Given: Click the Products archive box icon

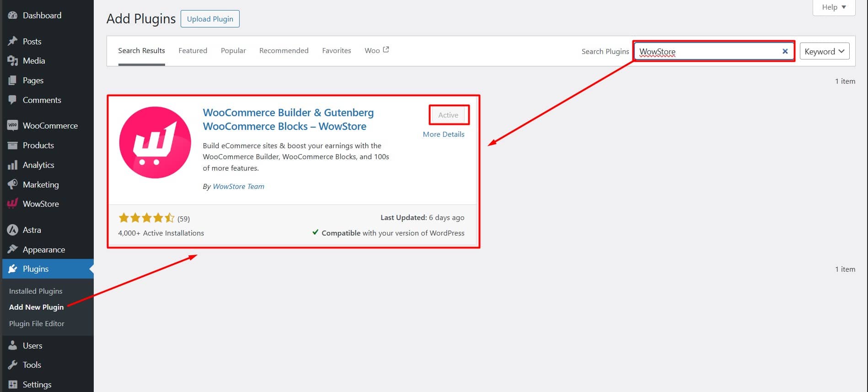Looking at the screenshot, I should tap(12, 145).
